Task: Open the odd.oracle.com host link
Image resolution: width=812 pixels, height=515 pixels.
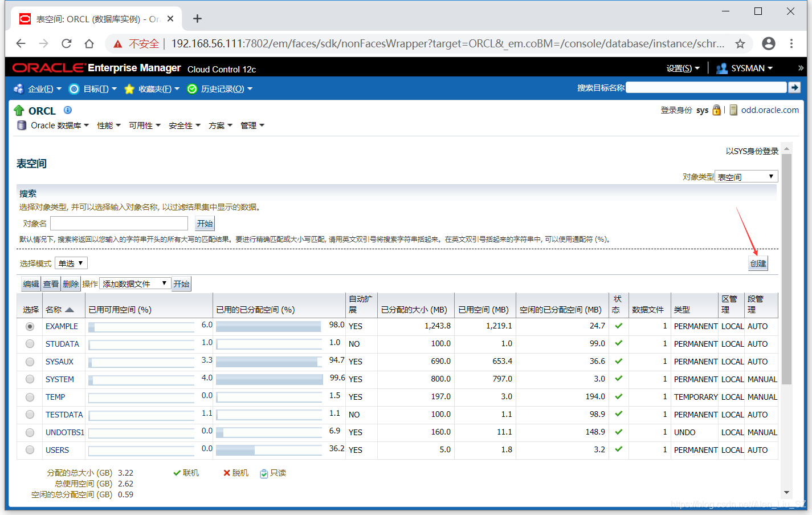Action: tap(770, 110)
